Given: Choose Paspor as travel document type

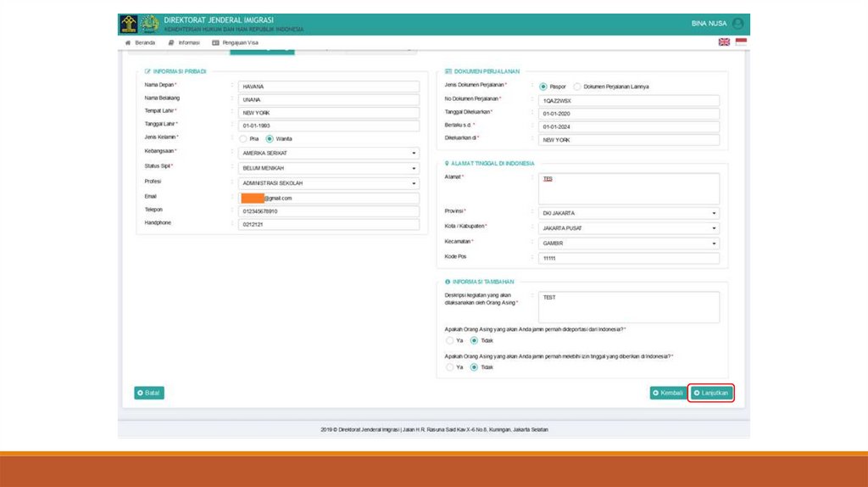Looking at the screenshot, I should [543, 87].
